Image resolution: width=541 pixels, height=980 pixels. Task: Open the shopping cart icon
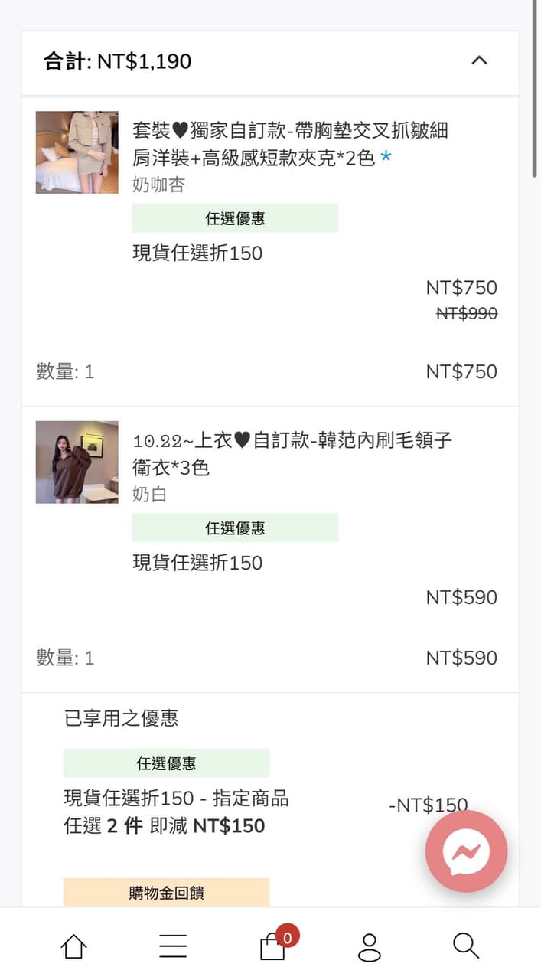pyautogui.click(x=271, y=949)
